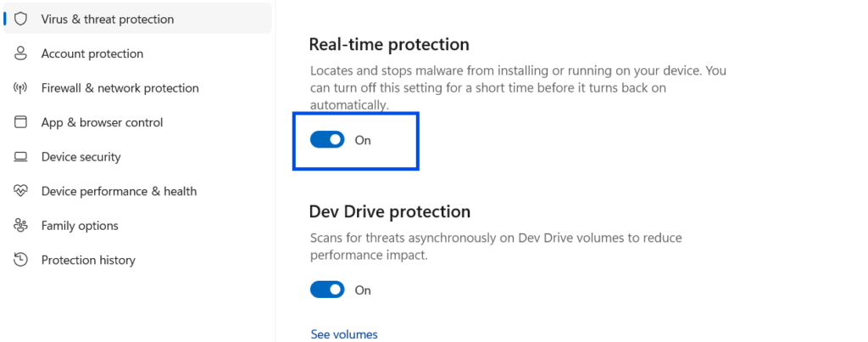
Task: Click the App & browser control window icon
Action: [21, 122]
